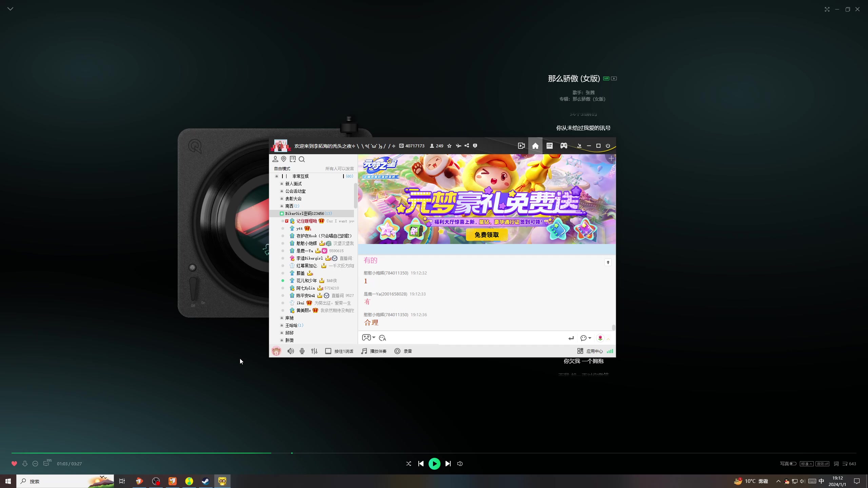868x488 pixels.
Task: Click the YY microphone icon
Action: [302, 351]
